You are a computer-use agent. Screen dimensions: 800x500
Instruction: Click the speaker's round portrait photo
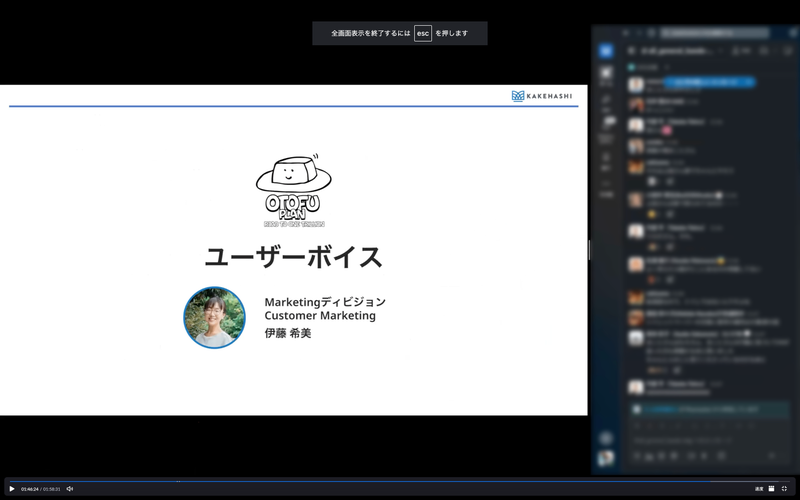point(214,317)
